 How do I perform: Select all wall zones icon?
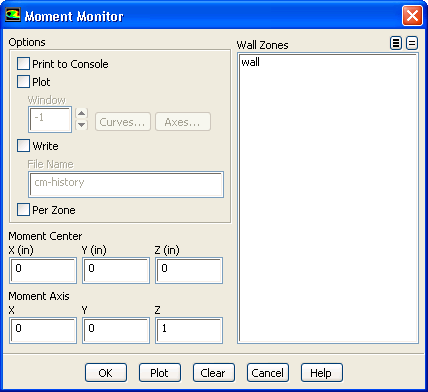(396, 43)
